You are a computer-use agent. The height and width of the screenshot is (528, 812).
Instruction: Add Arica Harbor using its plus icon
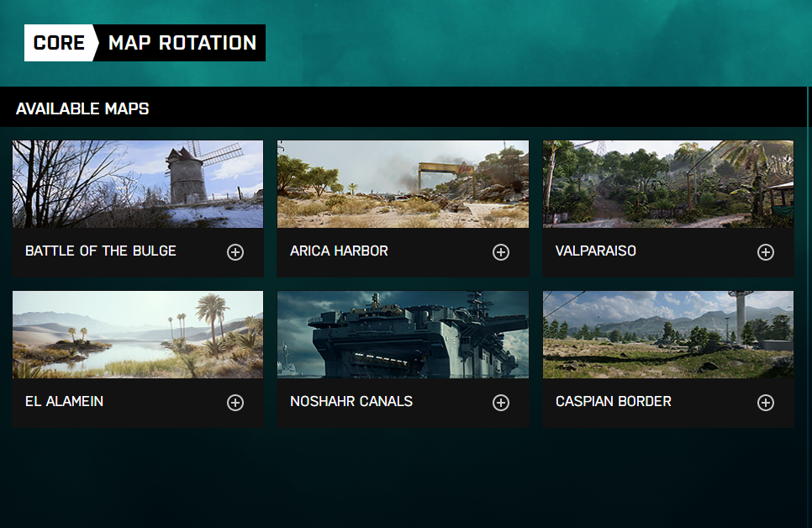point(501,252)
